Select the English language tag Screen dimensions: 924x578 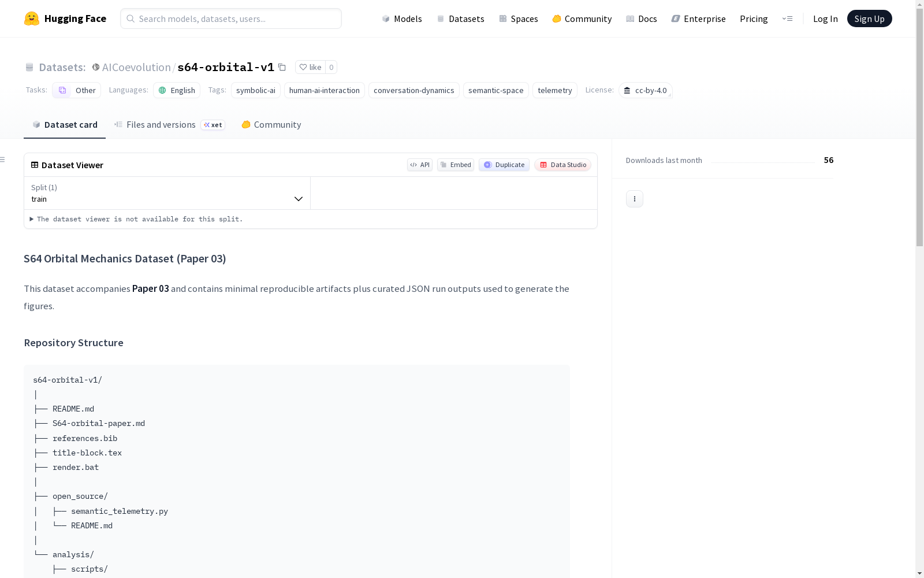coord(177,90)
